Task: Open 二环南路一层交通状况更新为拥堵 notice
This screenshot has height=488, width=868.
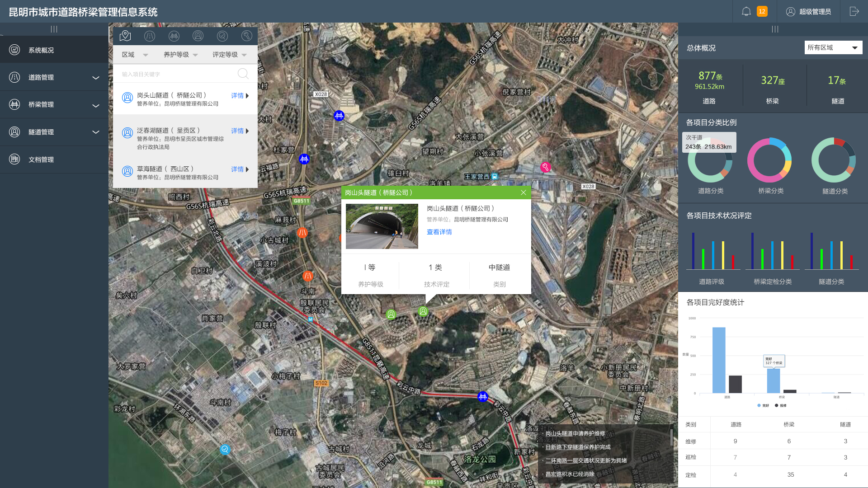Action: 586,460
